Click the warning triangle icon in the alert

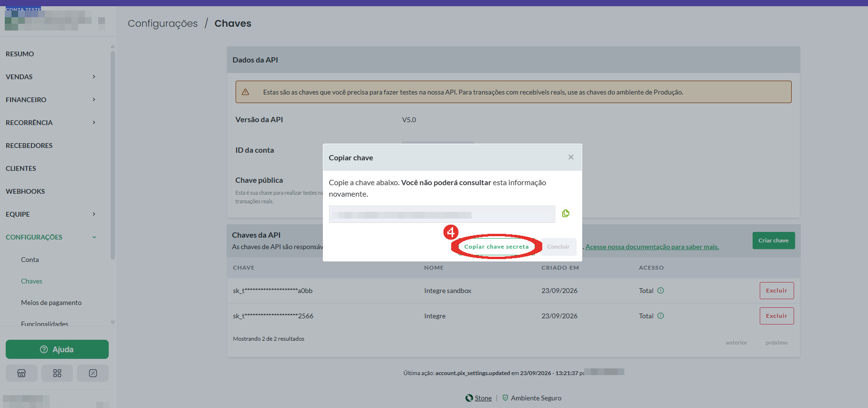[245, 92]
